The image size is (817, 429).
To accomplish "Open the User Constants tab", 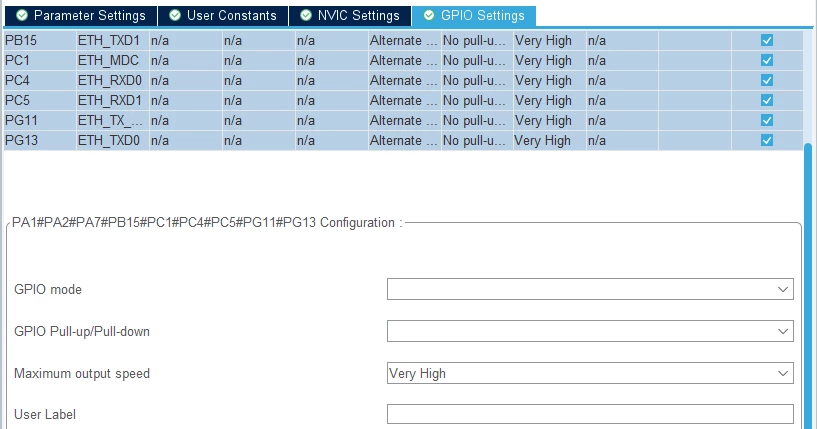I will [x=223, y=16].
